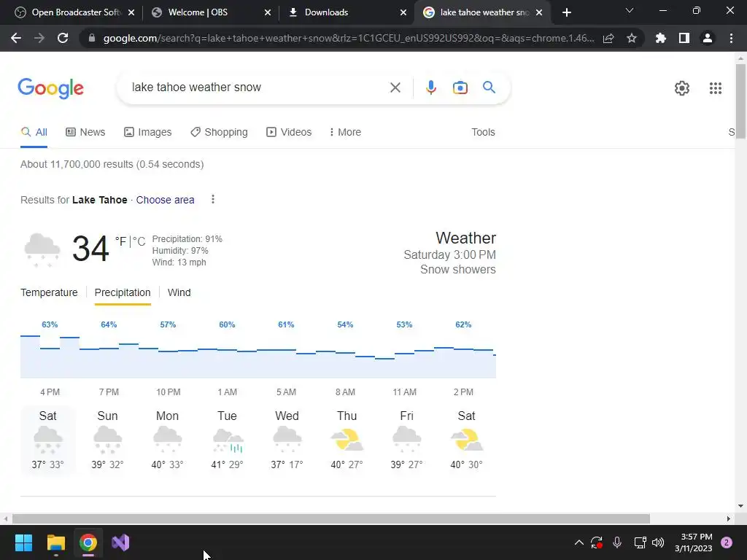747x560 pixels.
Task: Submit search with magnifier icon
Action: (489, 87)
